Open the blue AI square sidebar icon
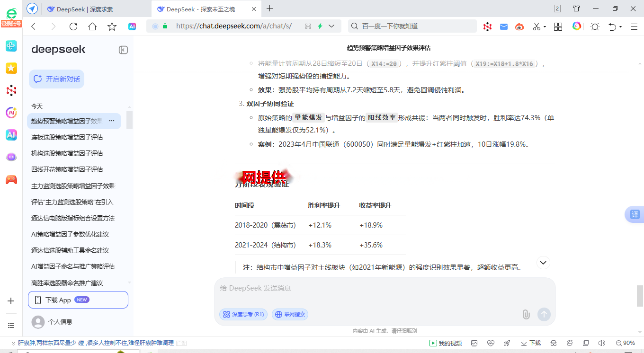 (x=11, y=135)
